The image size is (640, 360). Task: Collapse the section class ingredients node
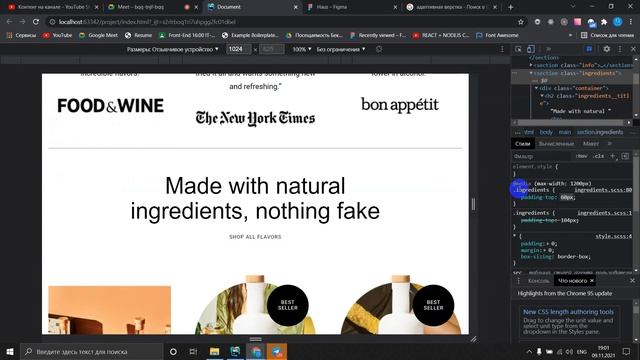pos(531,73)
